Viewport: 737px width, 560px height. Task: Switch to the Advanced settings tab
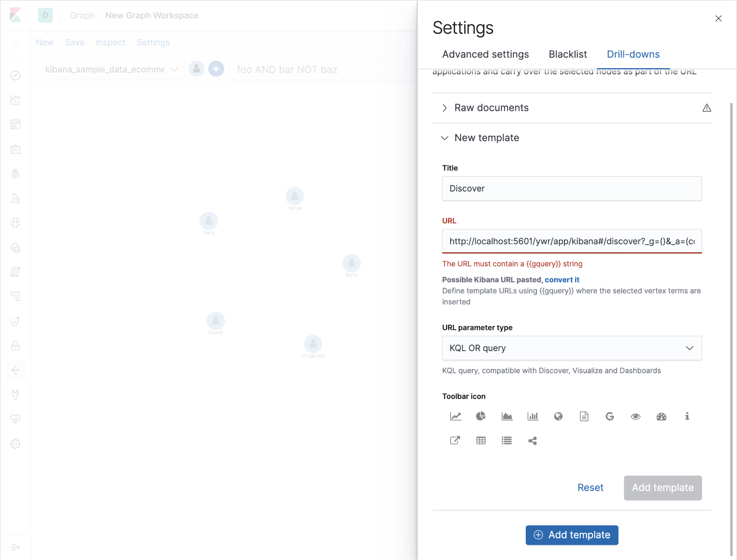[x=485, y=55]
